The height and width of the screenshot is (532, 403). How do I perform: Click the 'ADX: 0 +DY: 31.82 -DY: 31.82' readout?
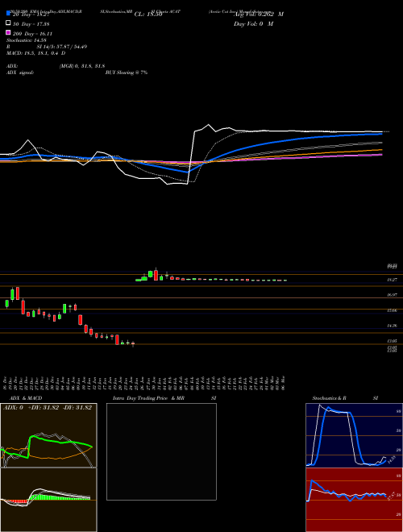pyautogui.click(x=48, y=408)
